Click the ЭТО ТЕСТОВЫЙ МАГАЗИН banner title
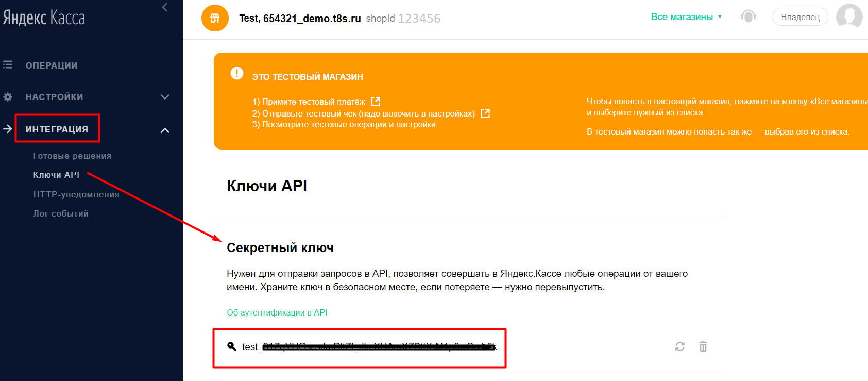868x381 pixels. pos(308,77)
